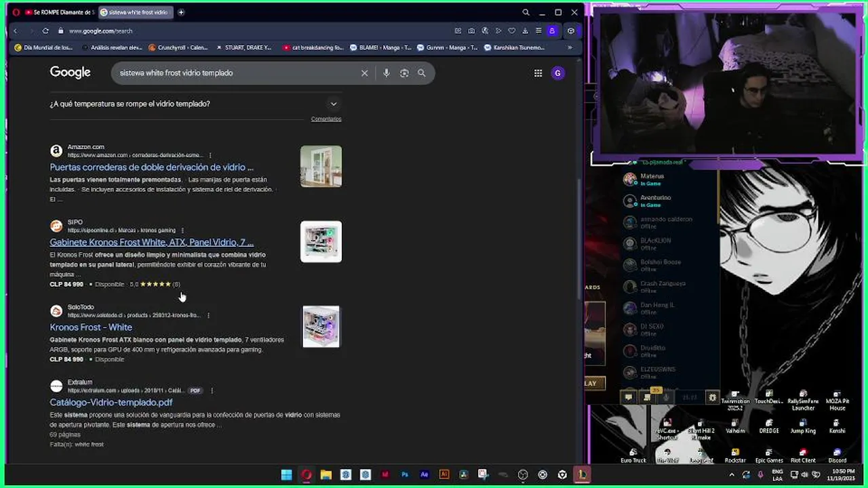The height and width of the screenshot is (488, 868).
Task: Launch After Effects from the taskbar
Action: 425,474
